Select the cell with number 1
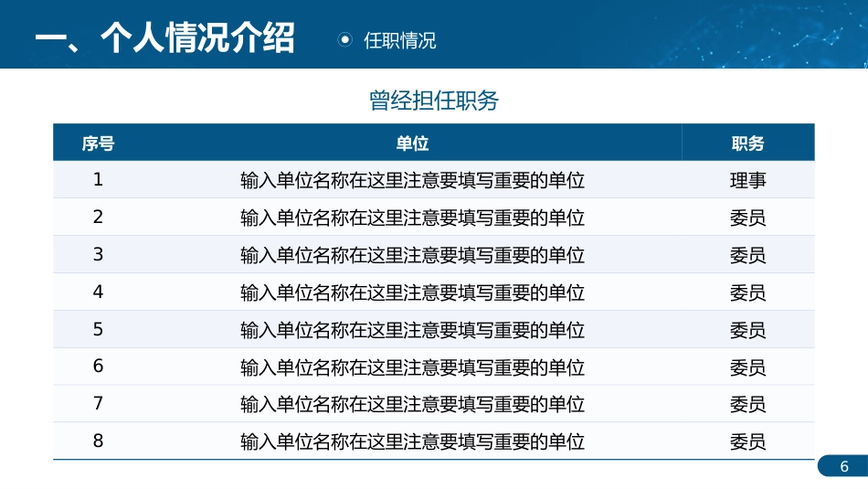868x489 pixels. click(x=98, y=179)
